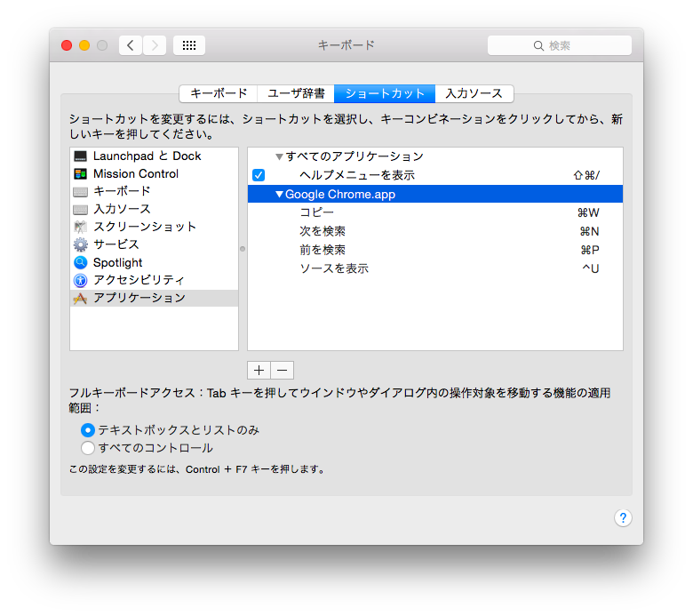Click the 入力ソース category icon
Image resolution: width=693 pixels, height=616 pixels.
click(81, 210)
